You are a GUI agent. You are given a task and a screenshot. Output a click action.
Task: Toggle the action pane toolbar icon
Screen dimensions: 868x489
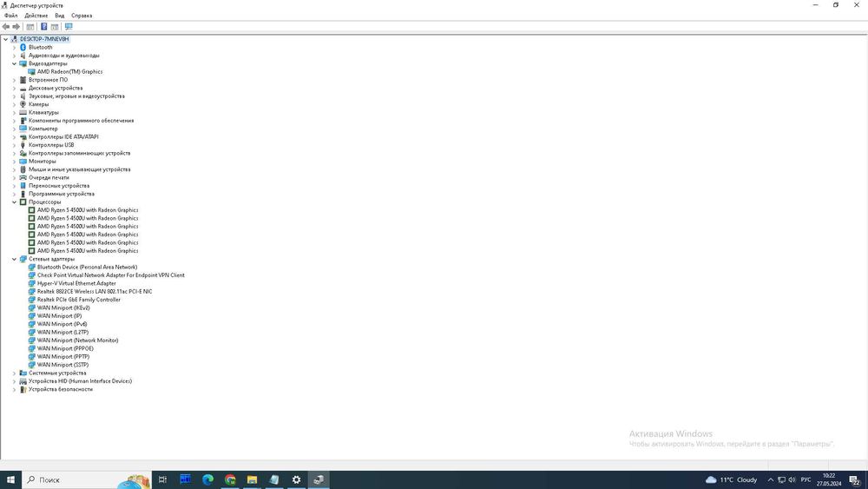click(x=55, y=27)
